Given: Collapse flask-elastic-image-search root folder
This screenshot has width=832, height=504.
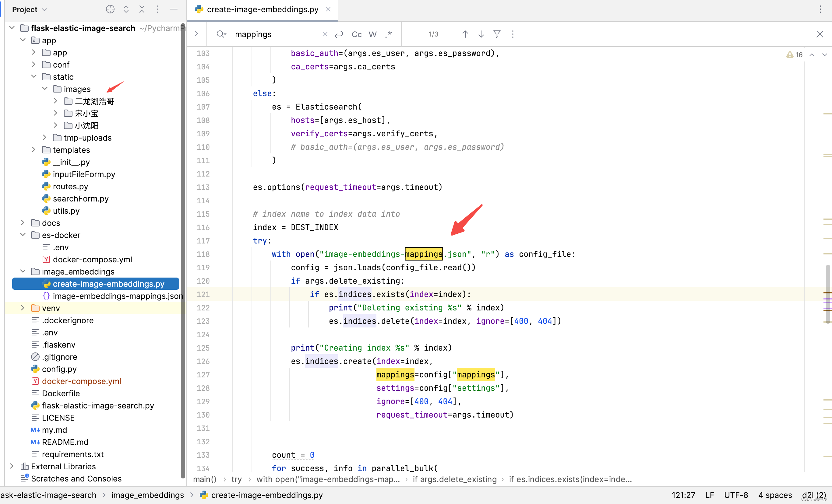Looking at the screenshot, I should click(12, 28).
